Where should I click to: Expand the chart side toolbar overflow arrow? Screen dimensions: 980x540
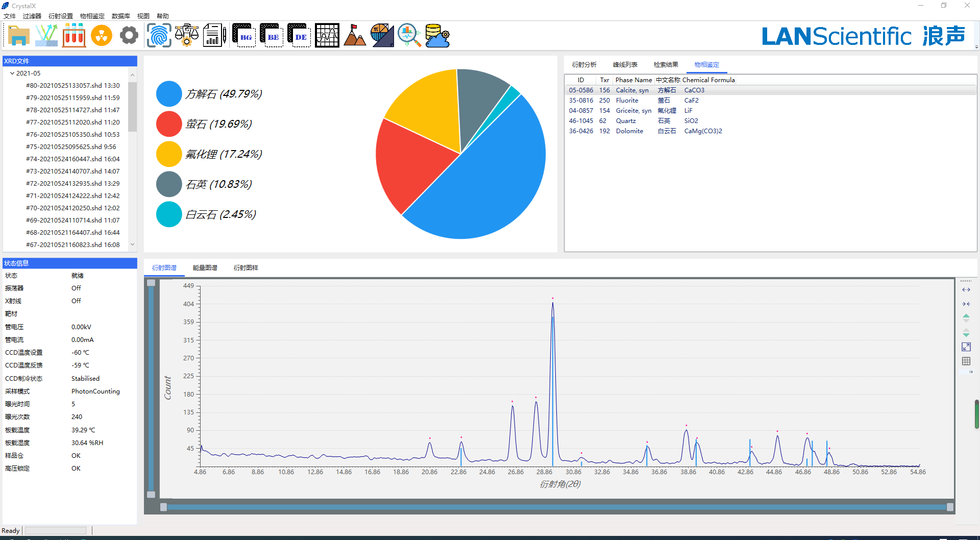(971, 372)
